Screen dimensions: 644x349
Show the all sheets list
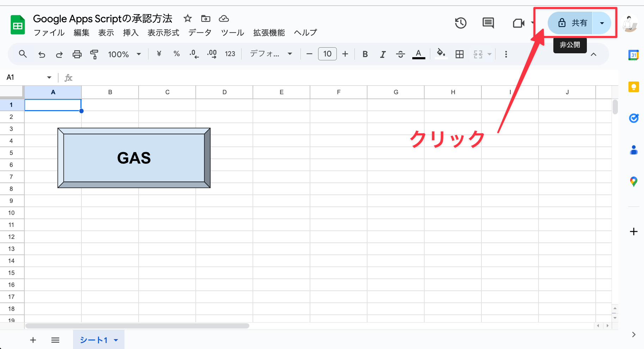point(55,340)
